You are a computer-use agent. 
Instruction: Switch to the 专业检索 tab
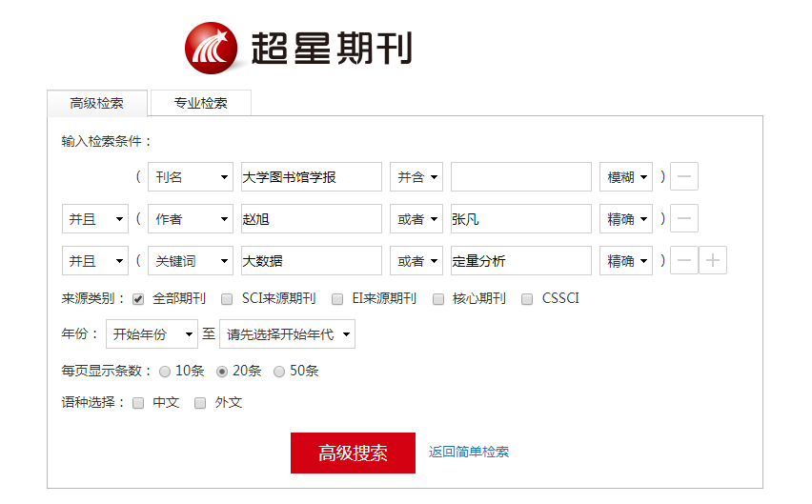[201, 103]
